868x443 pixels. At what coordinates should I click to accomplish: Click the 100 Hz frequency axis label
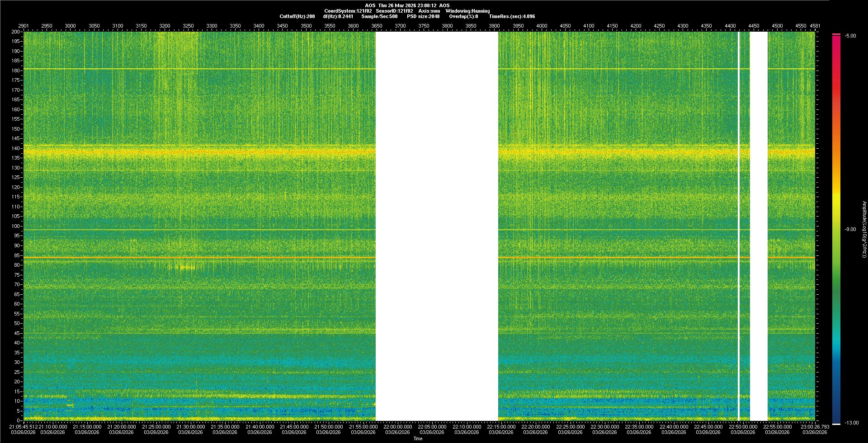(x=16, y=226)
